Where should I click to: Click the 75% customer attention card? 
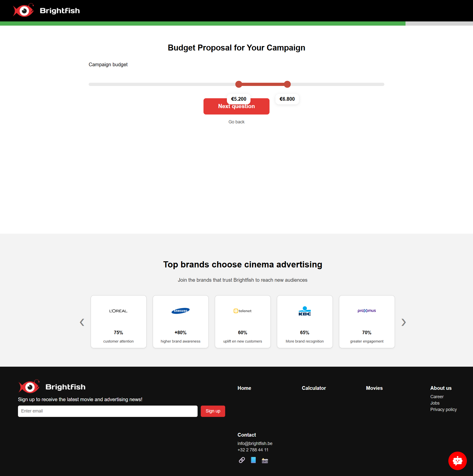tap(118, 322)
